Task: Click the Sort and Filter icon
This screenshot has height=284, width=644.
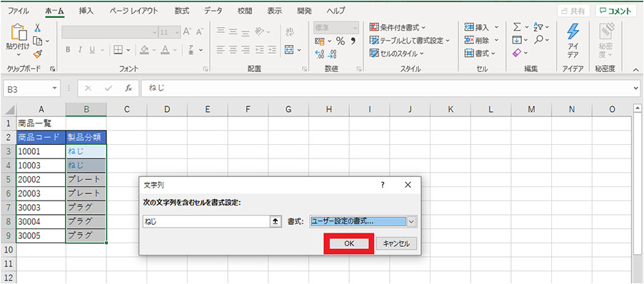Action: tap(538, 27)
